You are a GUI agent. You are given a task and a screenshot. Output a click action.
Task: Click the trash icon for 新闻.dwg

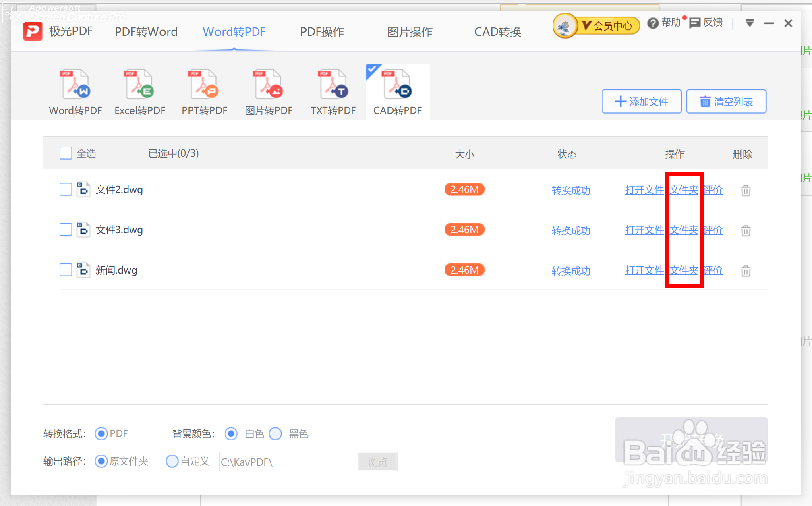coord(746,271)
